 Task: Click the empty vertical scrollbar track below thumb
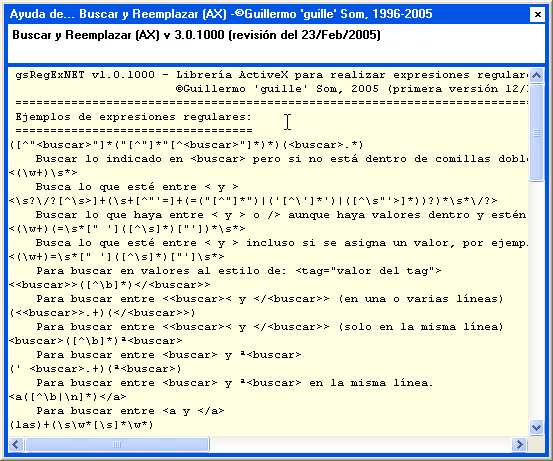[536, 301]
